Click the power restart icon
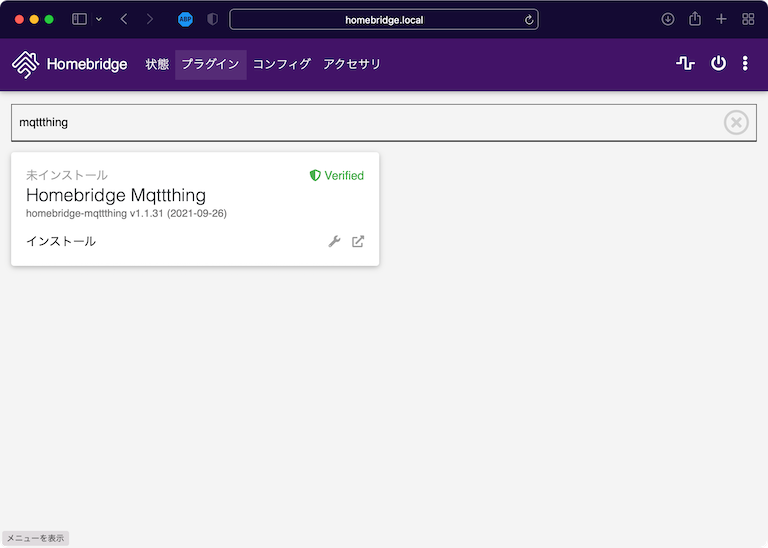This screenshot has width=768, height=548. pos(718,64)
